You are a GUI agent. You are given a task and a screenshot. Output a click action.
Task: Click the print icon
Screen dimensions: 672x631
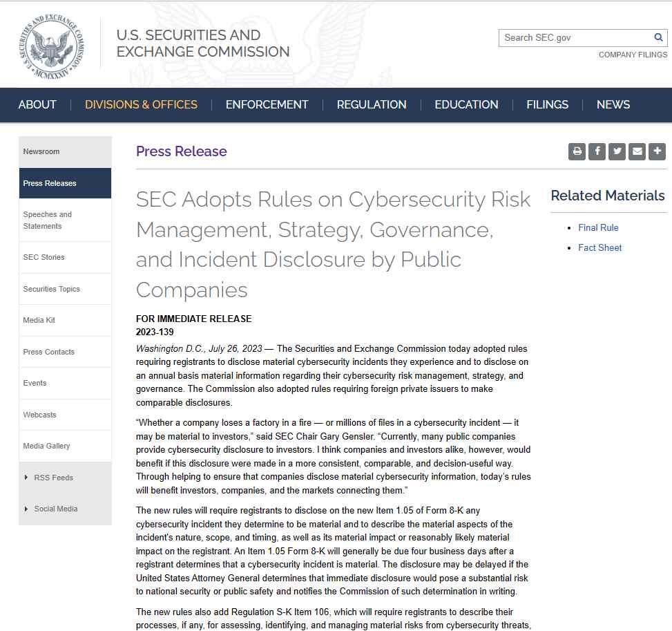coord(577,151)
